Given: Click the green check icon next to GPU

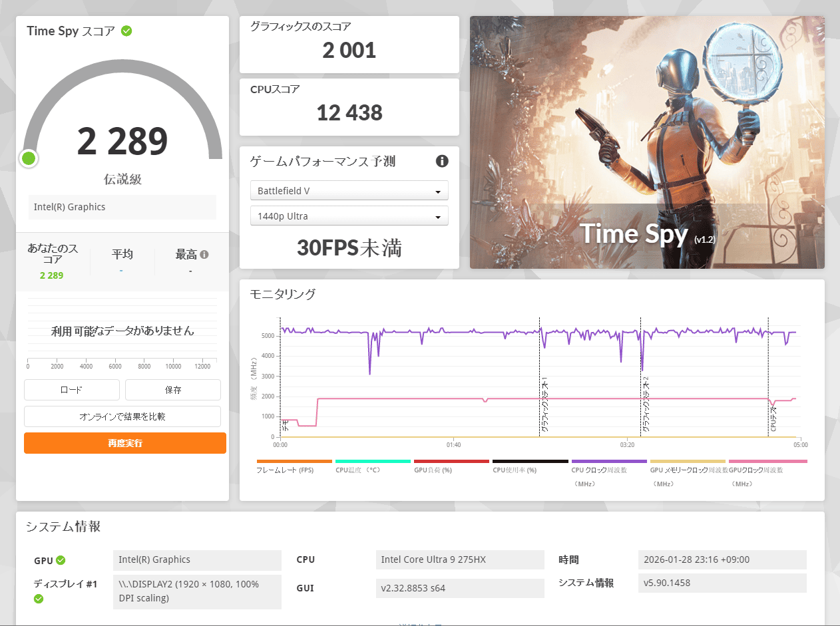Looking at the screenshot, I should point(61,560).
